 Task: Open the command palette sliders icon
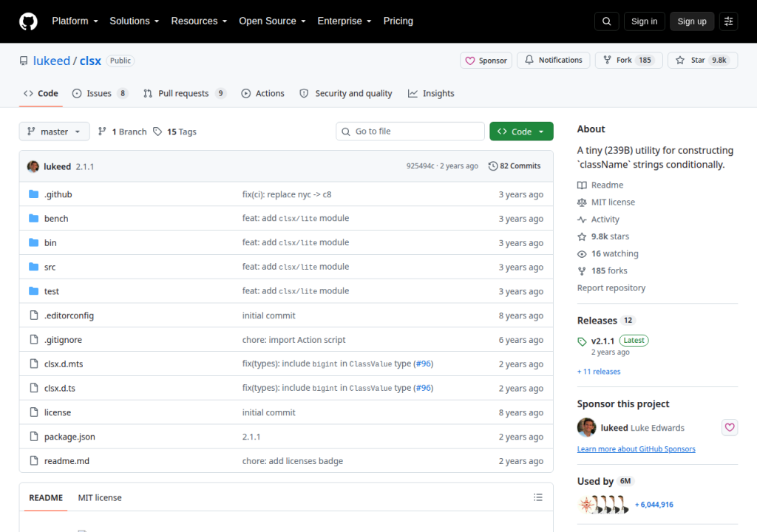(x=728, y=21)
